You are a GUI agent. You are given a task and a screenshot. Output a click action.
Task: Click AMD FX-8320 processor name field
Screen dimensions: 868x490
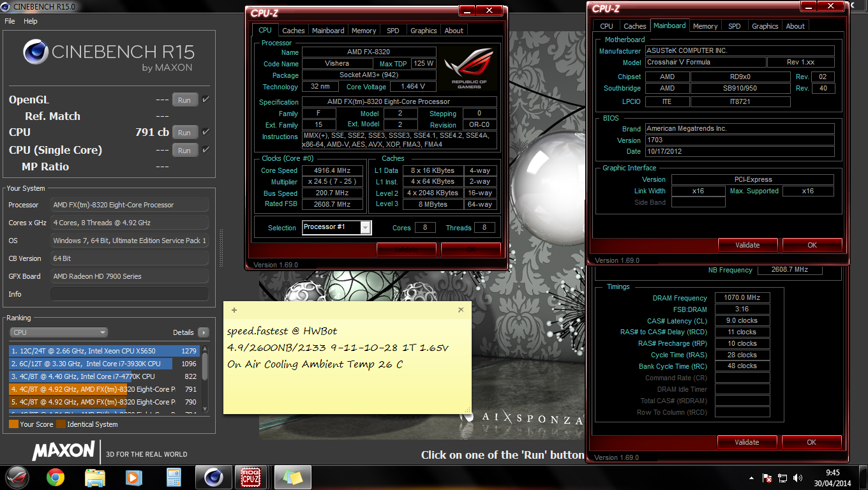coord(369,52)
